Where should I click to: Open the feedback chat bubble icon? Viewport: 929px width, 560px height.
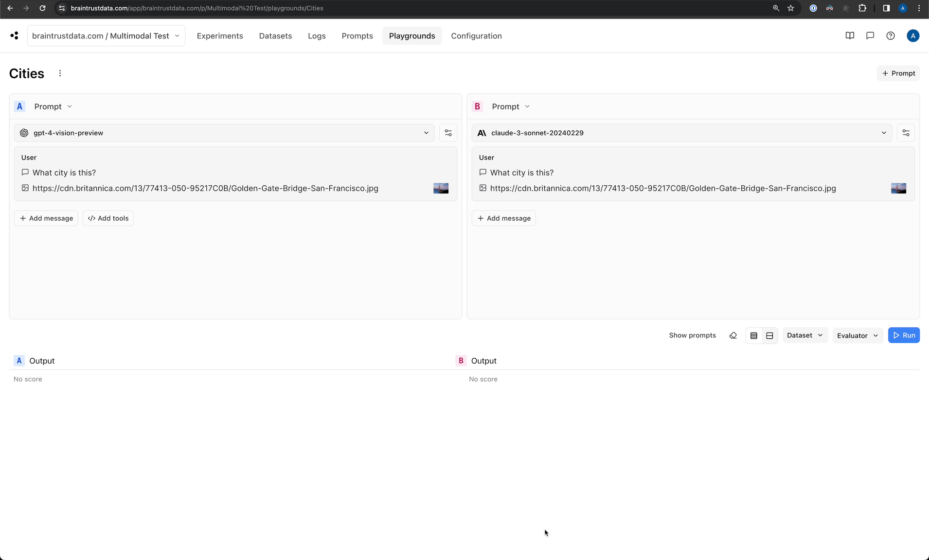pyautogui.click(x=870, y=35)
